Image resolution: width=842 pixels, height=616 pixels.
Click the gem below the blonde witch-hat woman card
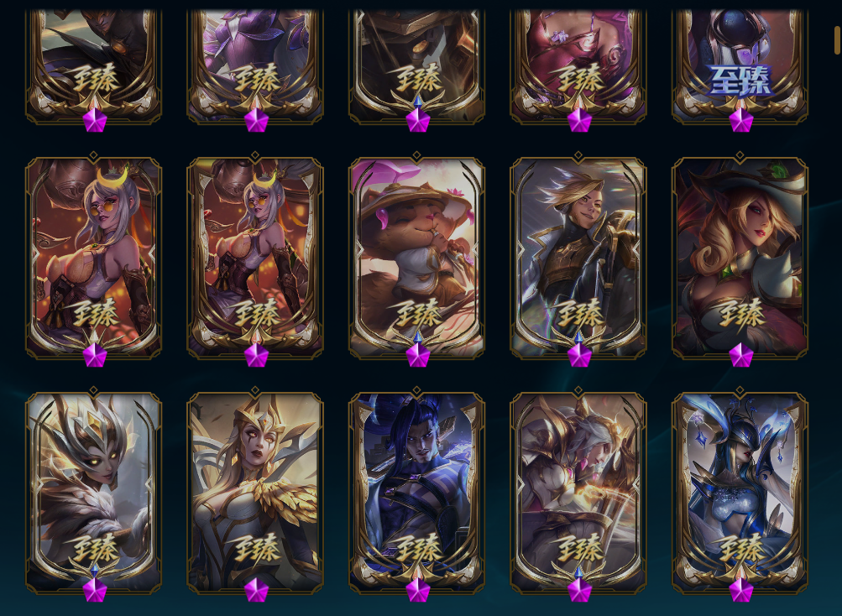(740, 355)
